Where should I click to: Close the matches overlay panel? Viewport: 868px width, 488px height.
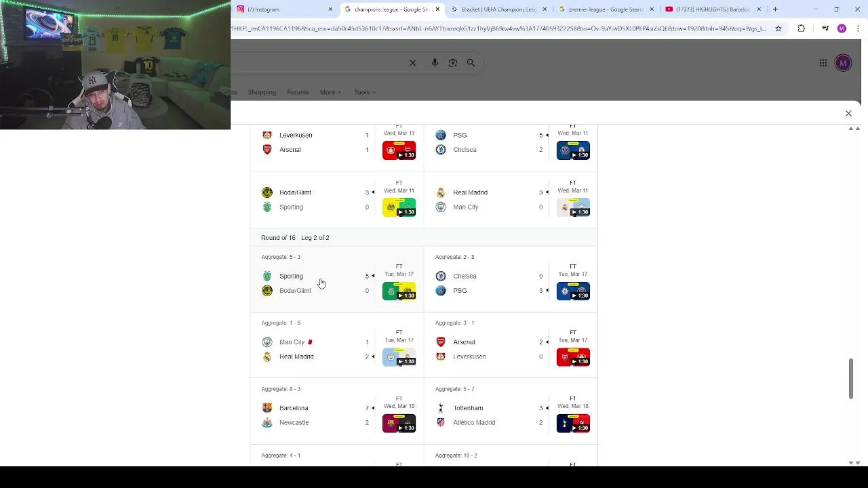(x=848, y=113)
